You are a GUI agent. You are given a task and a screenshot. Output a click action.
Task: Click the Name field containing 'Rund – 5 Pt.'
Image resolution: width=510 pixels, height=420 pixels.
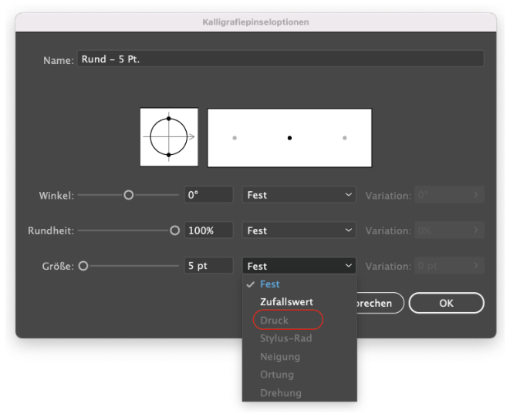pyautogui.click(x=280, y=59)
